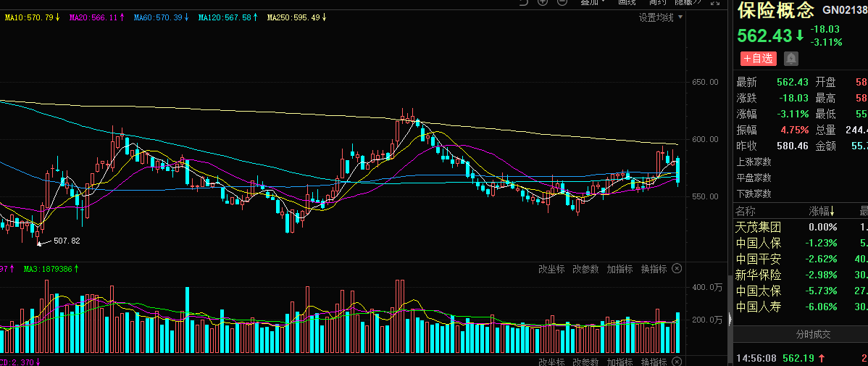This screenshot has width=868, height=366.
Task: Click the undo arrow icon in toolbar
Action: click(x=524, y=2)
